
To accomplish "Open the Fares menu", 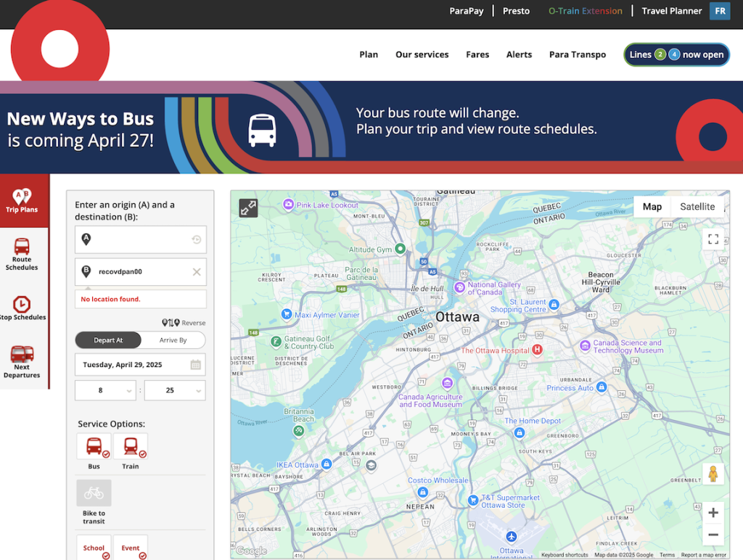I will tap(477, 54).
